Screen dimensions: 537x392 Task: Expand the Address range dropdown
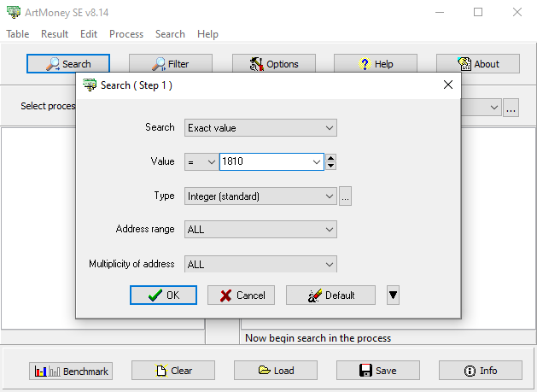tap(260, 229)
